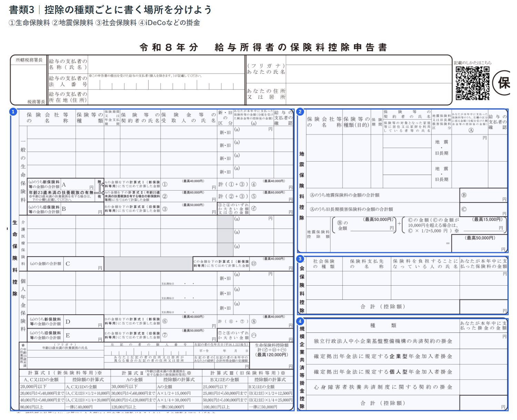
Task: Click the 計算式Ⅲ（旧保険料等用） table header
Action: (248, 373)
